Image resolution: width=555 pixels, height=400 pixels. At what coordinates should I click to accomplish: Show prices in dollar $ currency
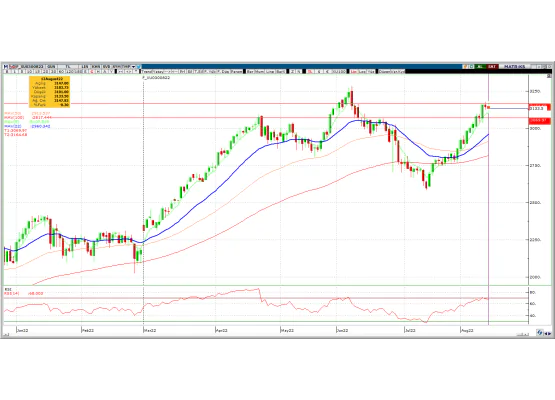click(x=319, y=71)
